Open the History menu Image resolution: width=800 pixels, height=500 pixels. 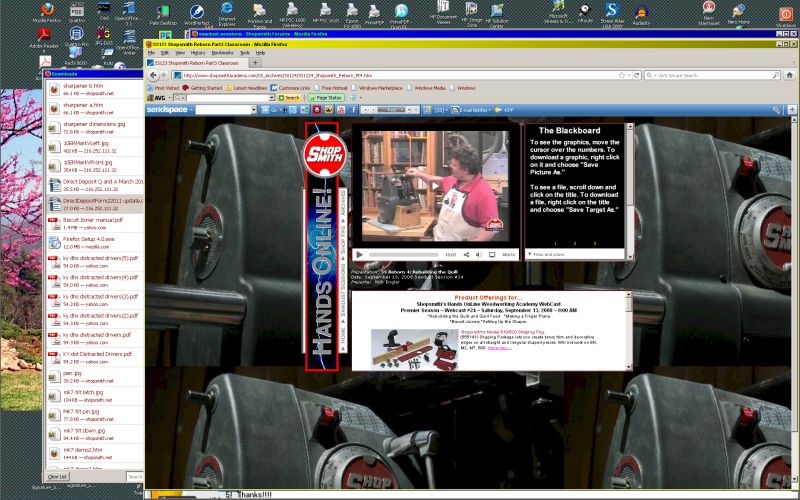[x=198, y=53]
